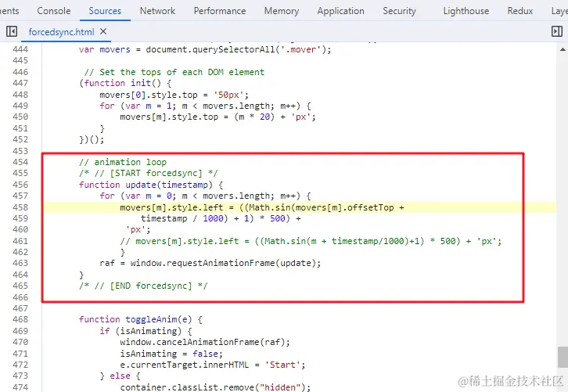Toggle the right debugger sidebar icon
This screenshot has width=568, height=392.
557,31
